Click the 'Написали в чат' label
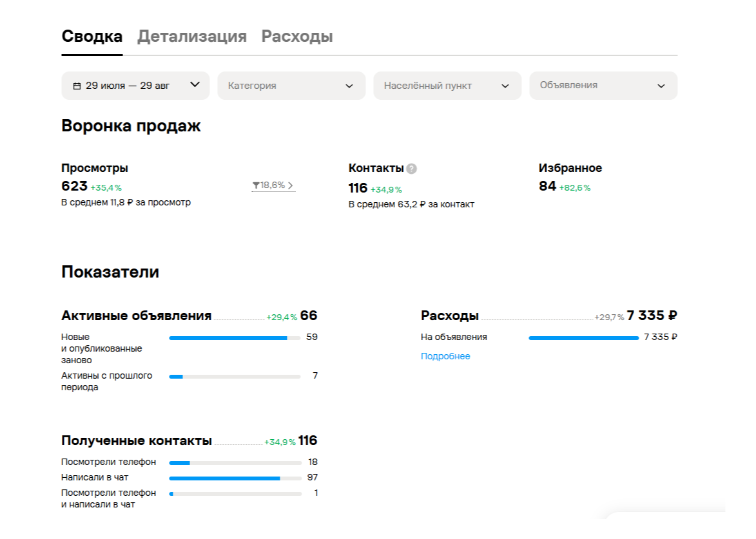The height and width of the screenshot is (539, 756). click(x=95, y=477)
